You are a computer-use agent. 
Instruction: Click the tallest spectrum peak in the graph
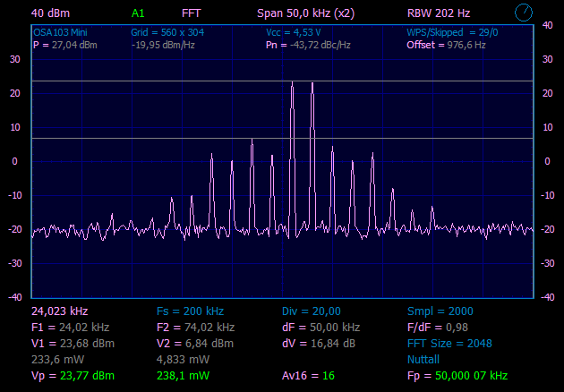tap(292, 84)
